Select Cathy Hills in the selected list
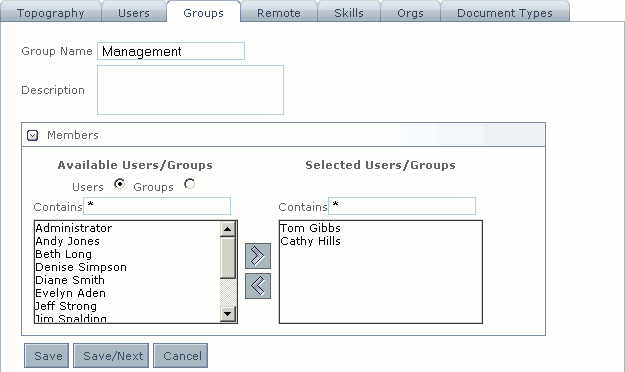The height and width of the screenshot is (372, 625). pyautogui.click(x=381, y=241)
